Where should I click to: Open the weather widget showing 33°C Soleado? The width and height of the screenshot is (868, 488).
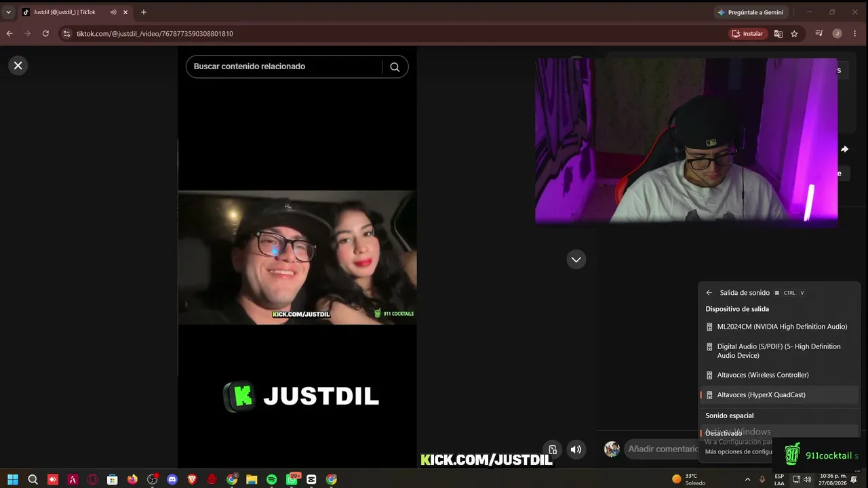[x=688, y=479]
